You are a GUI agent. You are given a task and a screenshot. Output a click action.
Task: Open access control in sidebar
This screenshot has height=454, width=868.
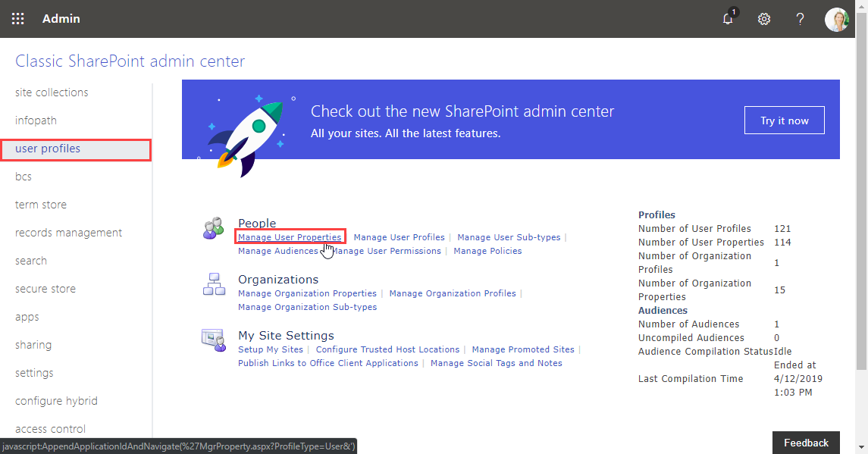click(x=50, y=429)
